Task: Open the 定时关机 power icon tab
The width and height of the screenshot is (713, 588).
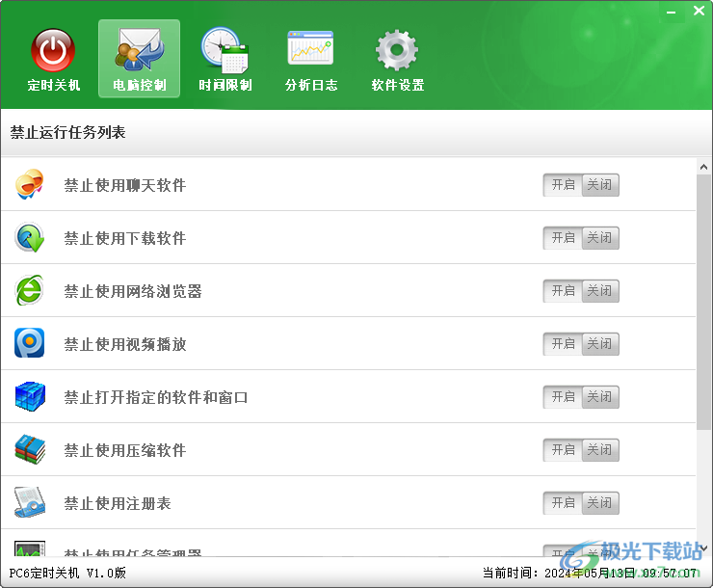Action: point(53,59)
